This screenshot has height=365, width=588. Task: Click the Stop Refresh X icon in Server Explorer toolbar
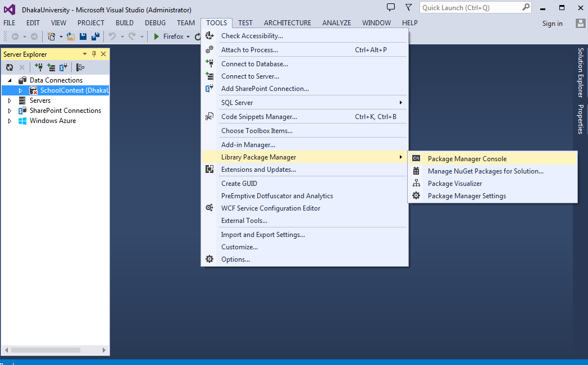pyautogui.click(x=22, y=67)
